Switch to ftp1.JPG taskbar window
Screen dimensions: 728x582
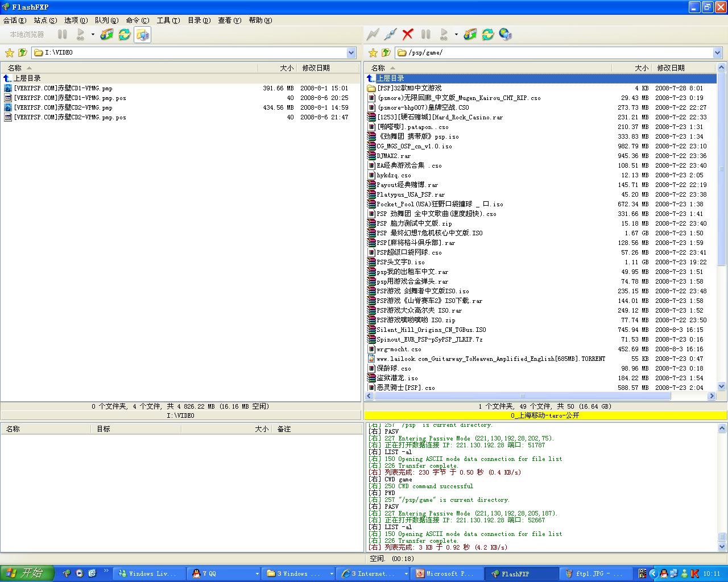595,573
